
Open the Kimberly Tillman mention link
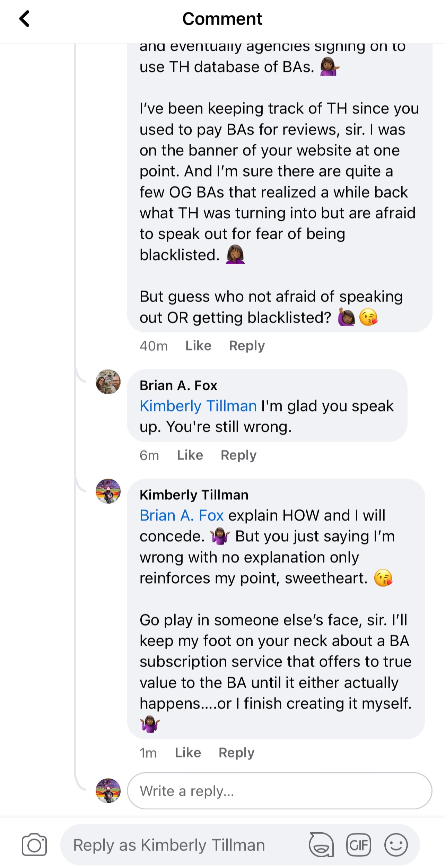[x=198, y=406]
